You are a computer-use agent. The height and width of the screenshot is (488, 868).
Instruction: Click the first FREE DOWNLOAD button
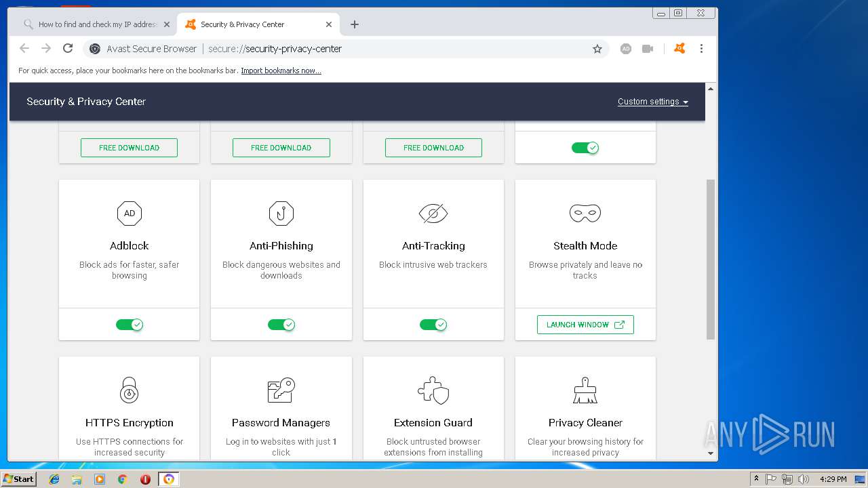[129, 148]
